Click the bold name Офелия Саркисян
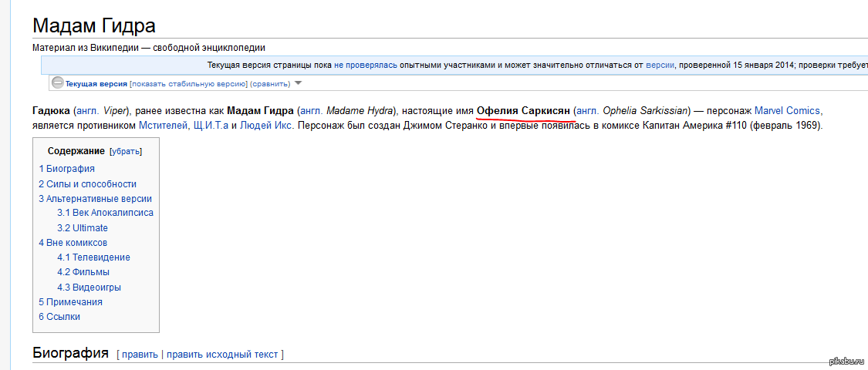The width and height of the screenshot is (868, 370). pyautogui.click(x=523, y=110)
